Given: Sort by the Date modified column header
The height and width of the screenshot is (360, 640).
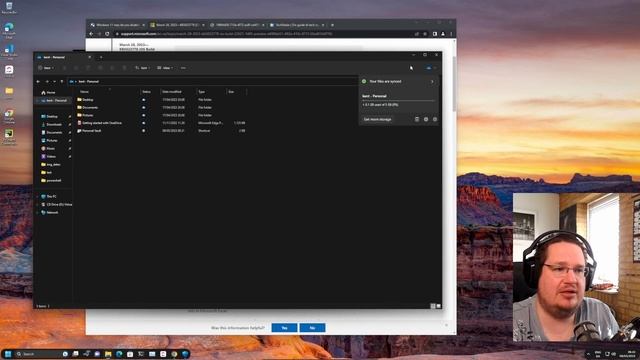Looking at the screenshot, I should [172, 92].
